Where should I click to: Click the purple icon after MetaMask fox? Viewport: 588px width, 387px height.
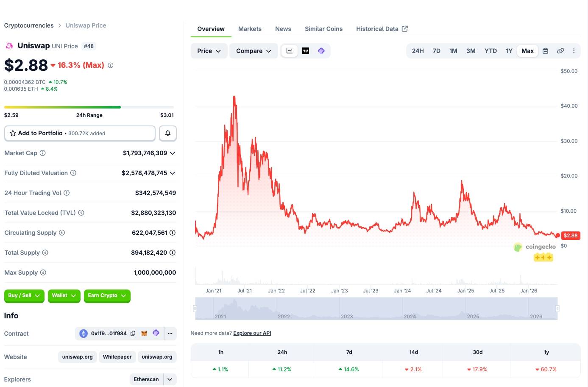click(156, 333)
